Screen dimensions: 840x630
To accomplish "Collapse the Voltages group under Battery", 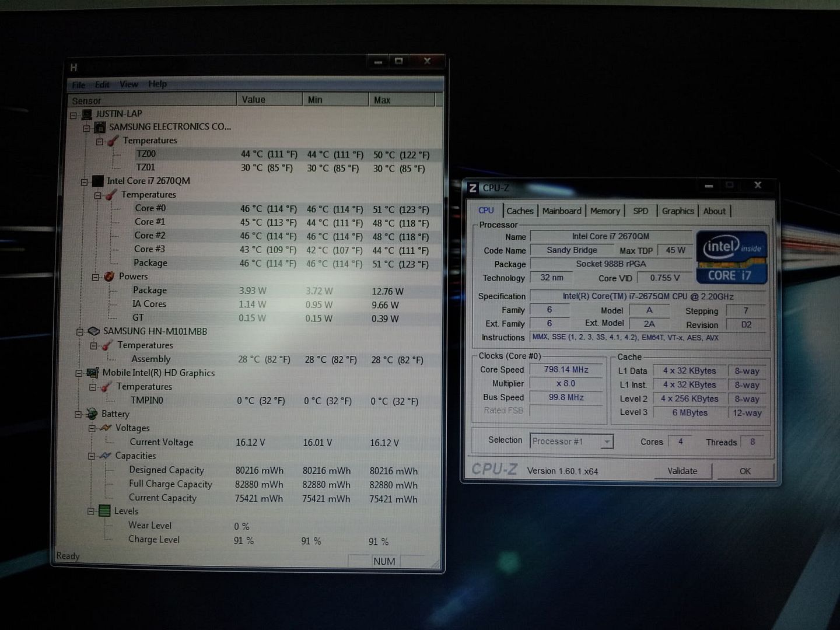I will 92,429.
